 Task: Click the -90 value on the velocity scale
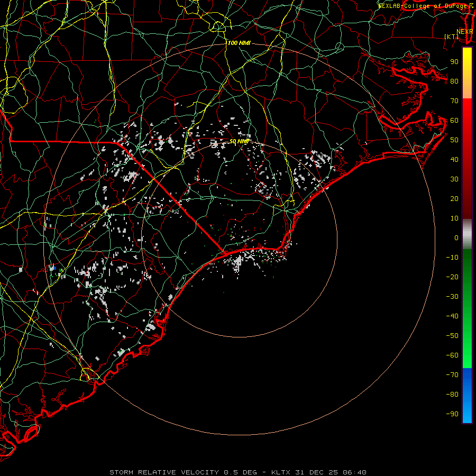(x=452, y=414)
